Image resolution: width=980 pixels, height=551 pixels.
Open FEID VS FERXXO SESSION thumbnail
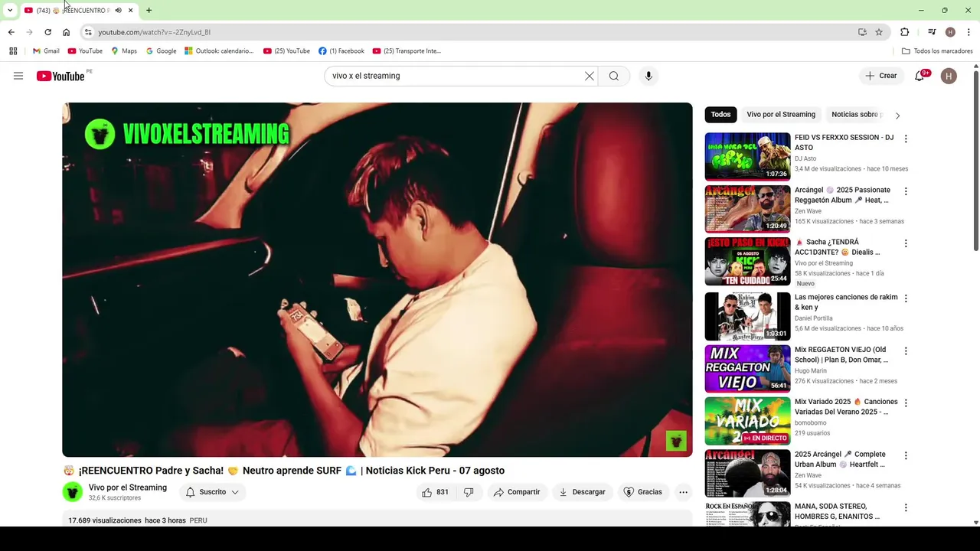point(747,156)
